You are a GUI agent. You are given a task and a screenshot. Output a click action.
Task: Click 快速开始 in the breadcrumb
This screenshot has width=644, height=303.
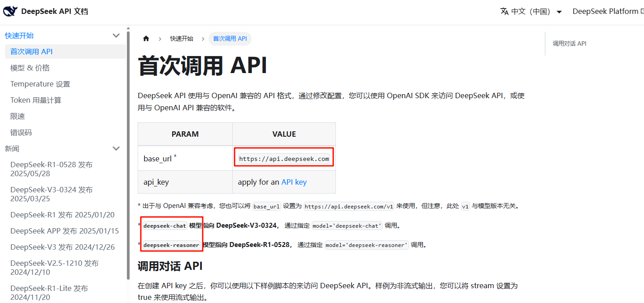[x=182, y=39]
